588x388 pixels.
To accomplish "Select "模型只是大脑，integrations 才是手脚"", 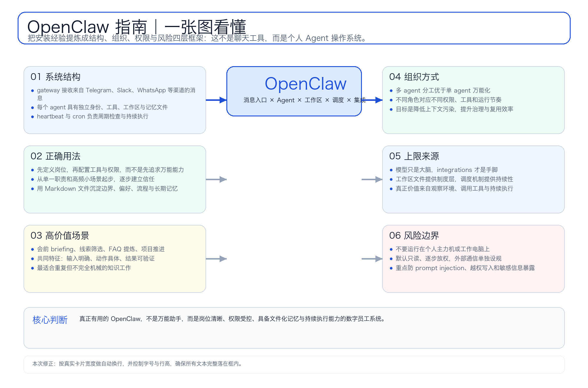I will pos(447,170).
